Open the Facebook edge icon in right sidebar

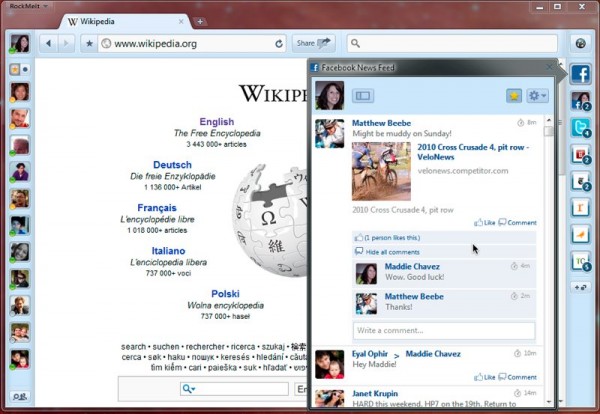[581, 74]
